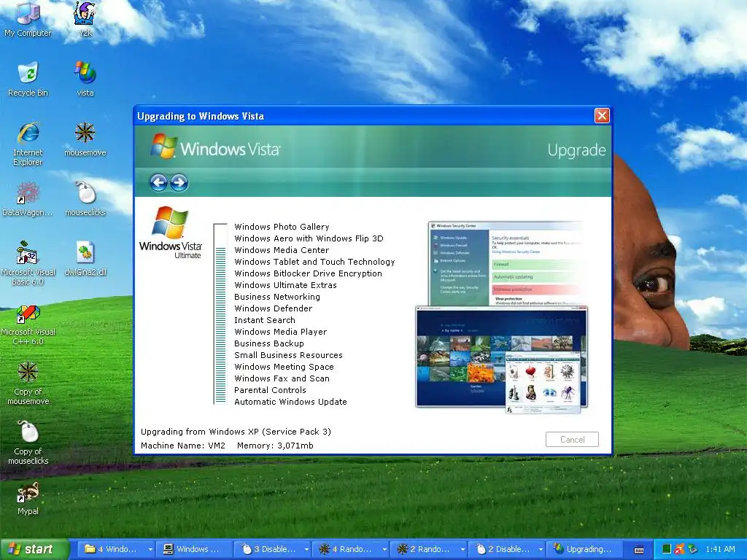The width and height of the screenshot is (747, 560).
Task: Click 'Parental Controls' feature text
Action: (270, 390)
